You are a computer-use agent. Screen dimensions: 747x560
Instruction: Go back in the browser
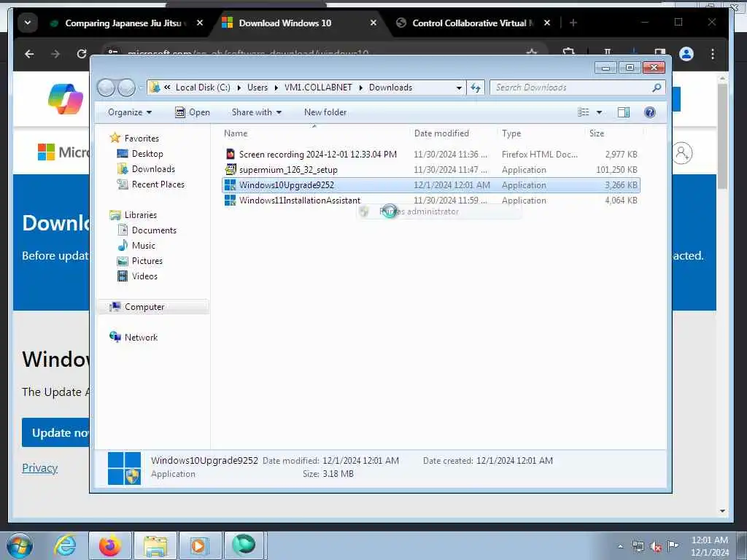[29, 54]
